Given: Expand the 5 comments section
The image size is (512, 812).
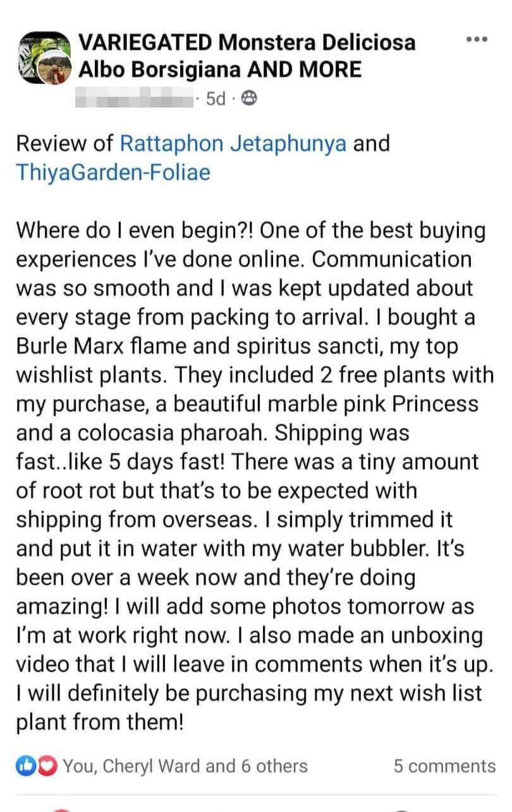Looking at the screenshot, I should coord(444,766).
